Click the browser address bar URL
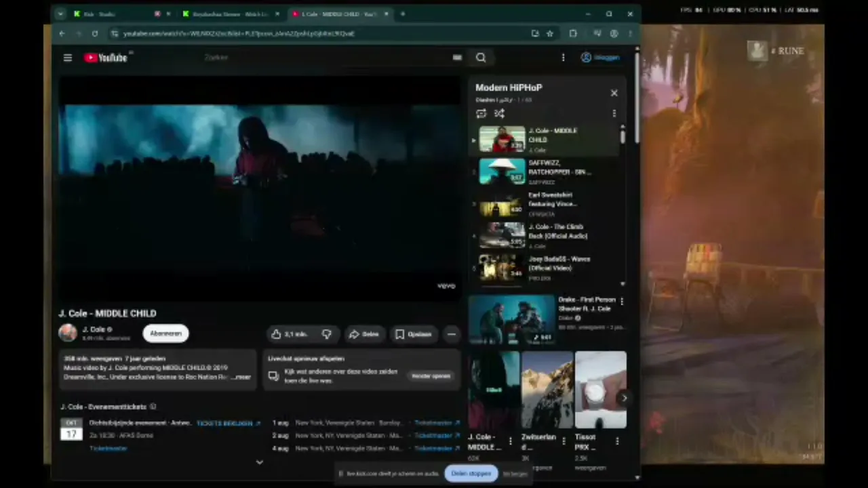Screen dimensions: 868x488 (x=239, y=33)
